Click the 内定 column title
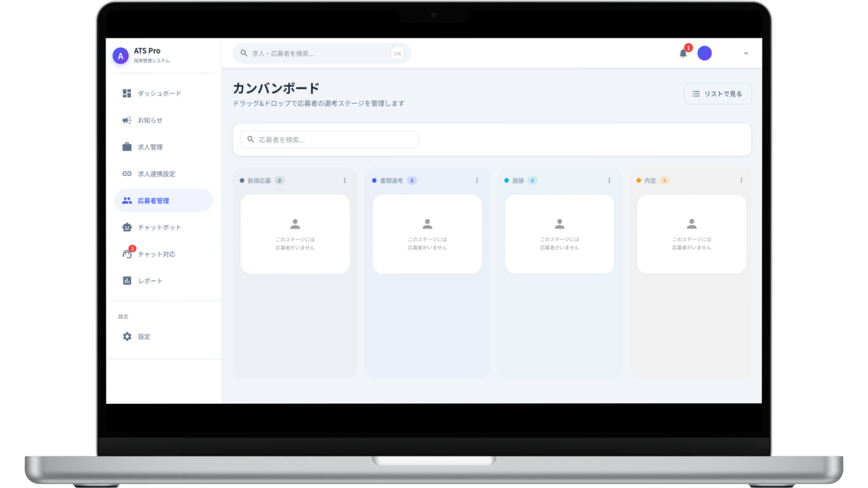868x488 pixels. (650, 181)
